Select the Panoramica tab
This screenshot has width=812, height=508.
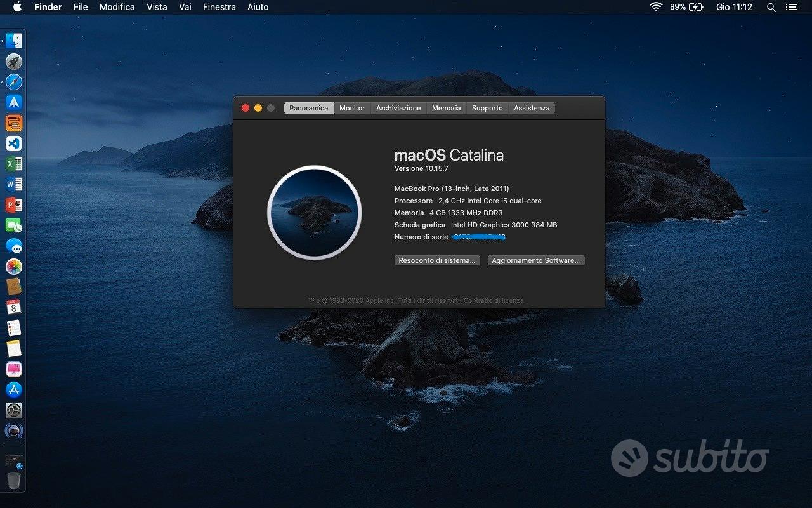click(309, 108)
